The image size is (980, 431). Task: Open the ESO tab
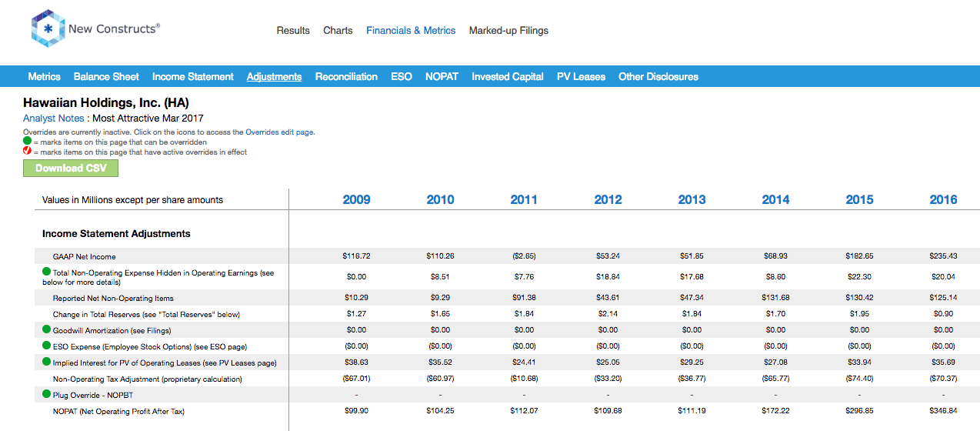click(x=402, y=76)
